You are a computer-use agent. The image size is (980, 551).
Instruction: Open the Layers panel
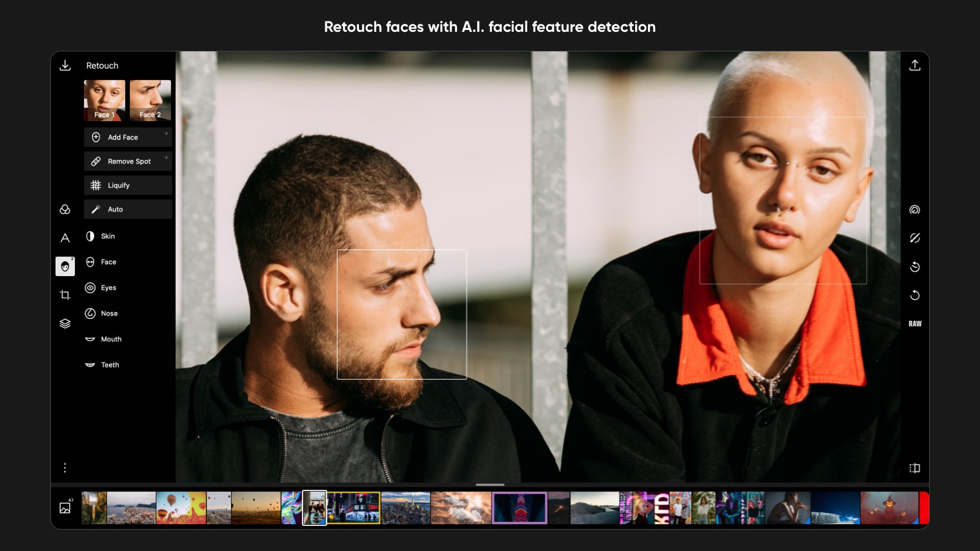click(x=65, y=323)
